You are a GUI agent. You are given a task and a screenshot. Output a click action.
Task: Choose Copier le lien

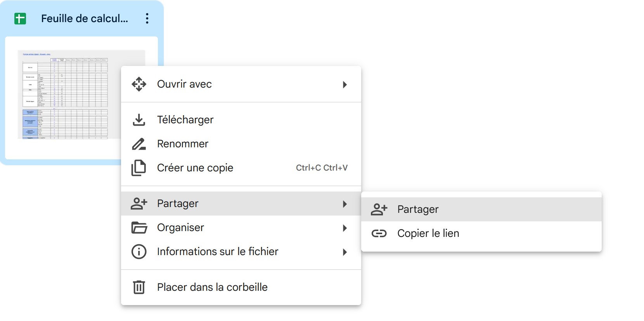coord(481,233)
